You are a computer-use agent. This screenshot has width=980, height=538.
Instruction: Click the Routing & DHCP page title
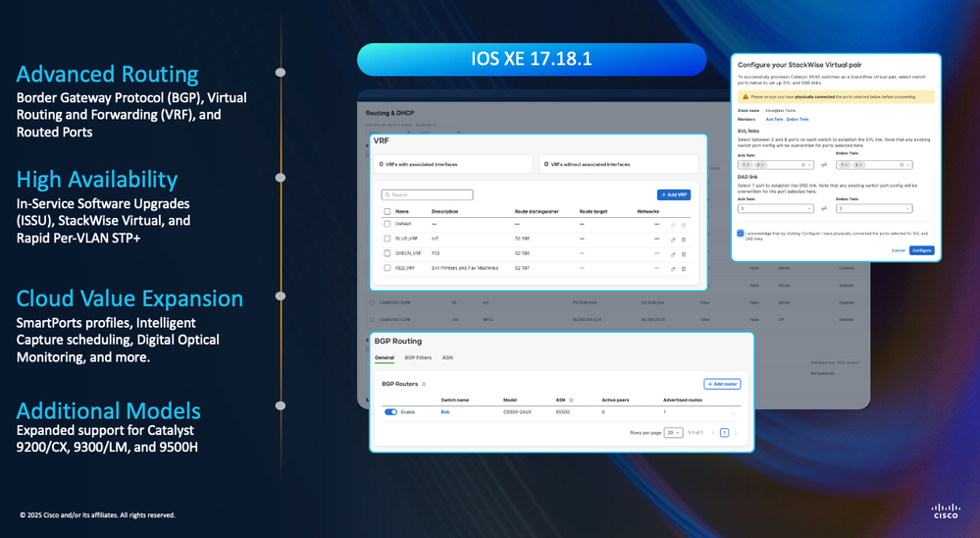390,113
